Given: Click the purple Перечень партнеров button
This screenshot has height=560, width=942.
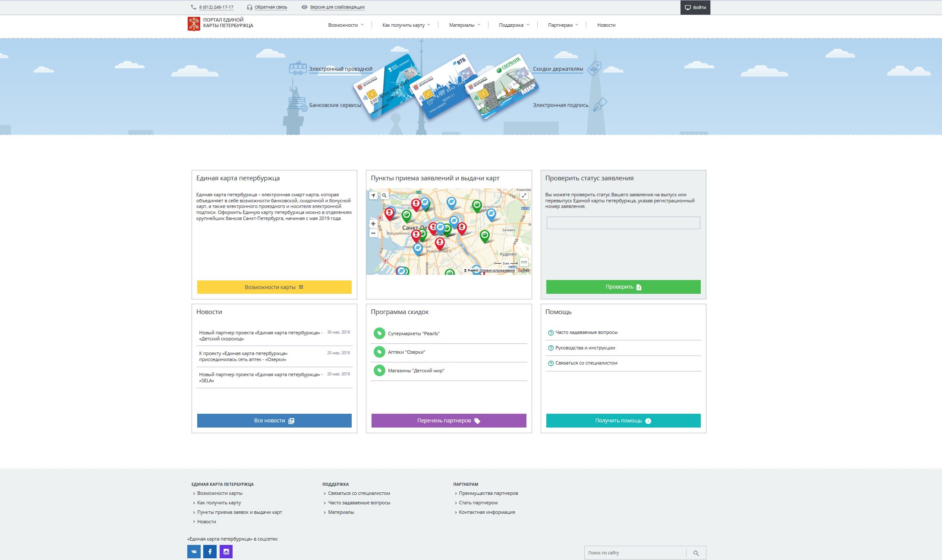Looking at the screenshot, I should point(449,421).
